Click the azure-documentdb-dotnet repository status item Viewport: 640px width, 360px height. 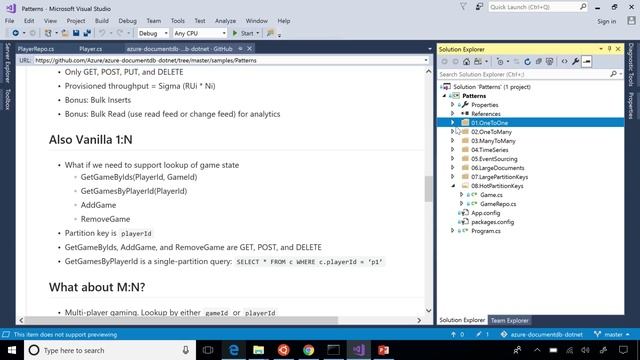coord(542,334)
